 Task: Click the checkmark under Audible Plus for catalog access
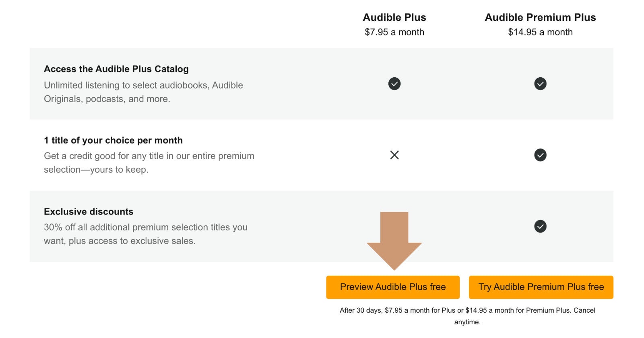[x=394, y=84]
